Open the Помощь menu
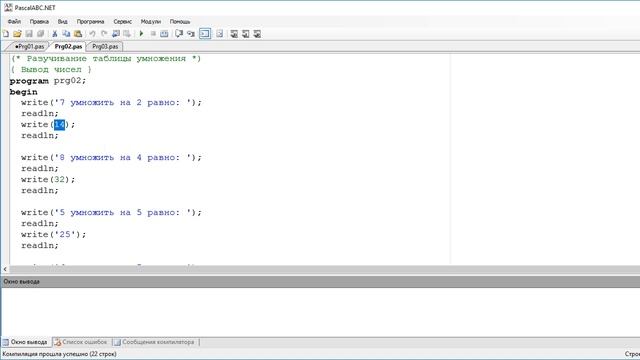This screenshot has height=360, width=640. pyautogui.click(x=180, y=21)
